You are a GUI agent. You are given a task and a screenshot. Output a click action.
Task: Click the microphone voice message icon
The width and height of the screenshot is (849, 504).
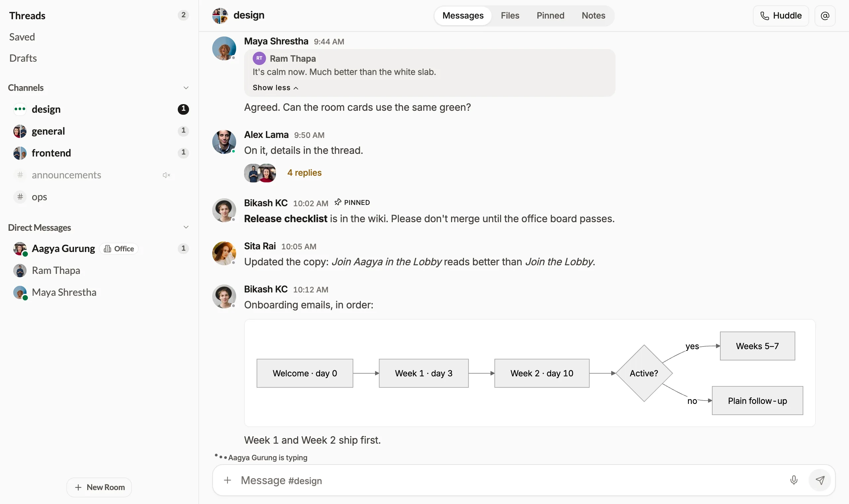(x=793, y=479)
